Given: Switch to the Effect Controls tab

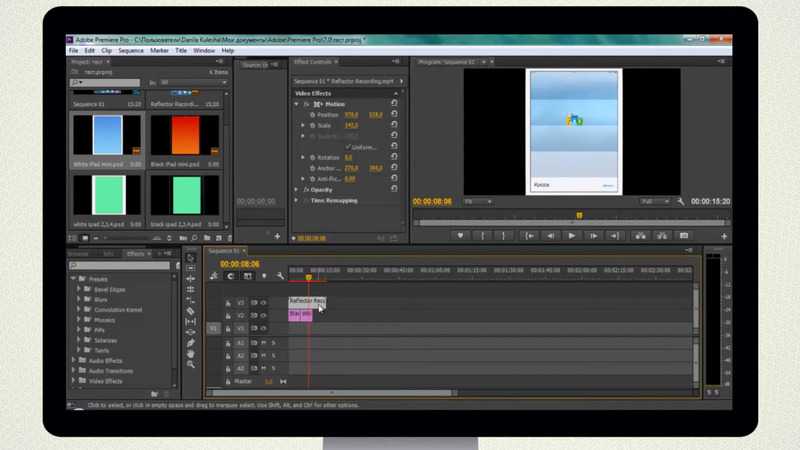Looking at the screenshot, I should point(313,62).
